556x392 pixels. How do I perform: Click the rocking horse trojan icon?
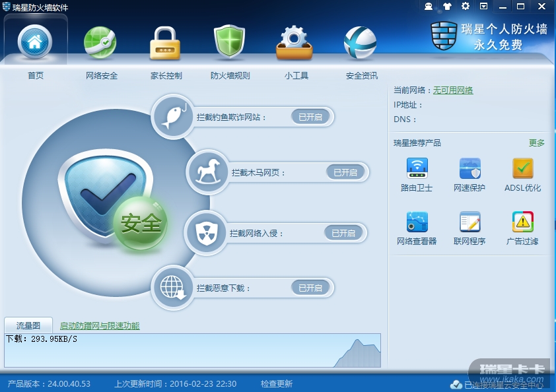click(208, 172)
